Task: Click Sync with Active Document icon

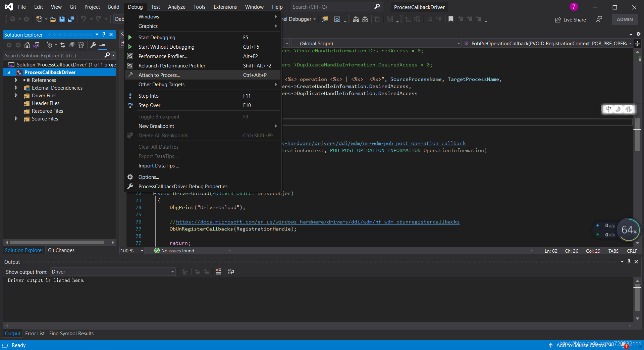Action: coord(62,45)
